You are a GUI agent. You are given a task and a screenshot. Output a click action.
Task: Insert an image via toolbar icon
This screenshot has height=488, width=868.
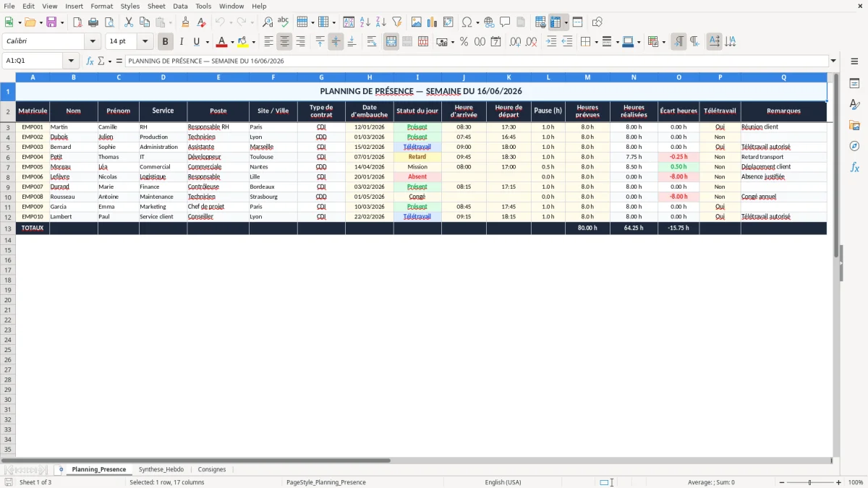[x=417, y=22]
